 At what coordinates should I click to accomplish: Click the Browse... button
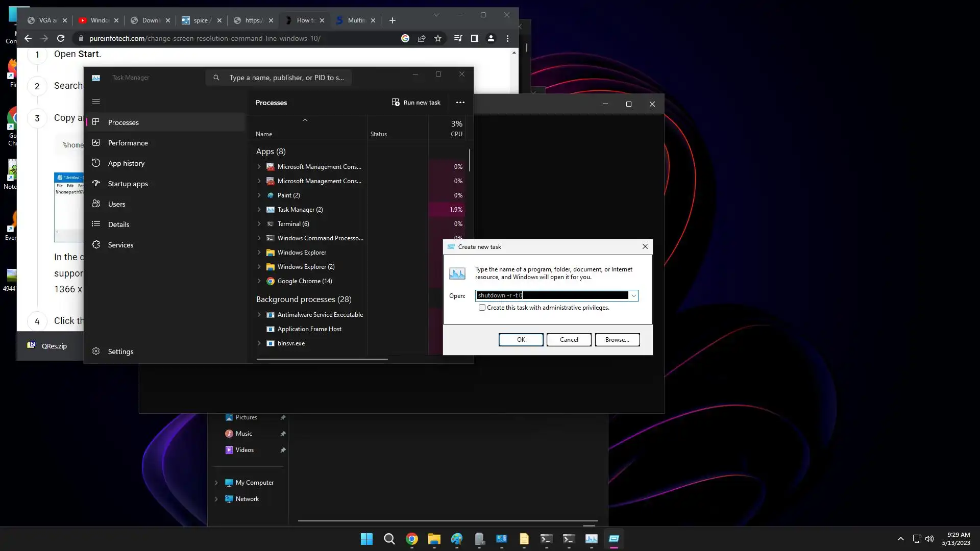point(617,340)
